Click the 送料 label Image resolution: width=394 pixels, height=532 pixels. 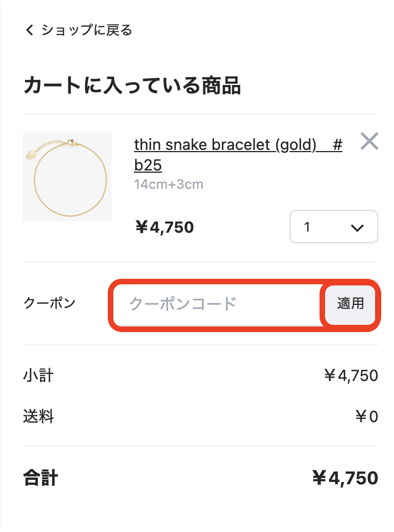tap(38, 416)
